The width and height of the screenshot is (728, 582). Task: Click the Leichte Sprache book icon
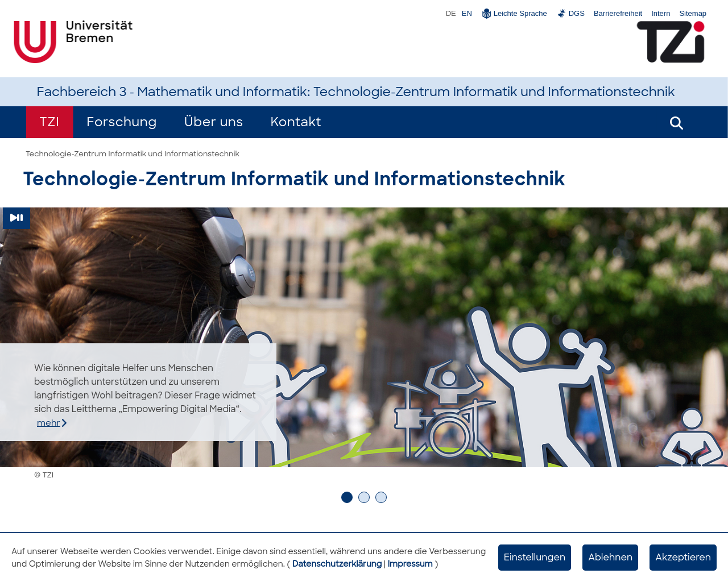click(486, 14)
